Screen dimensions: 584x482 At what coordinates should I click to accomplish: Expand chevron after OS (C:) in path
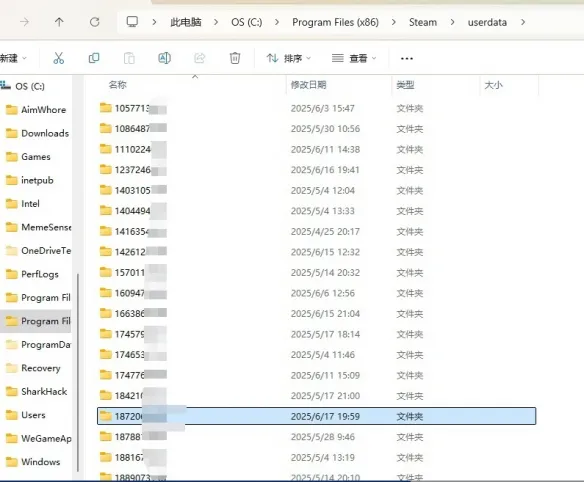[277, 22]
